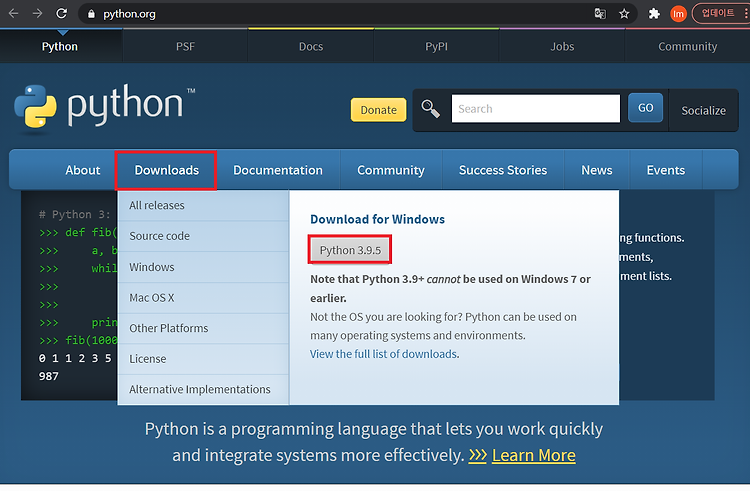Screen dimensions: 750x491
Task: Reload the page with refresh icon
Action: [61, 13]
